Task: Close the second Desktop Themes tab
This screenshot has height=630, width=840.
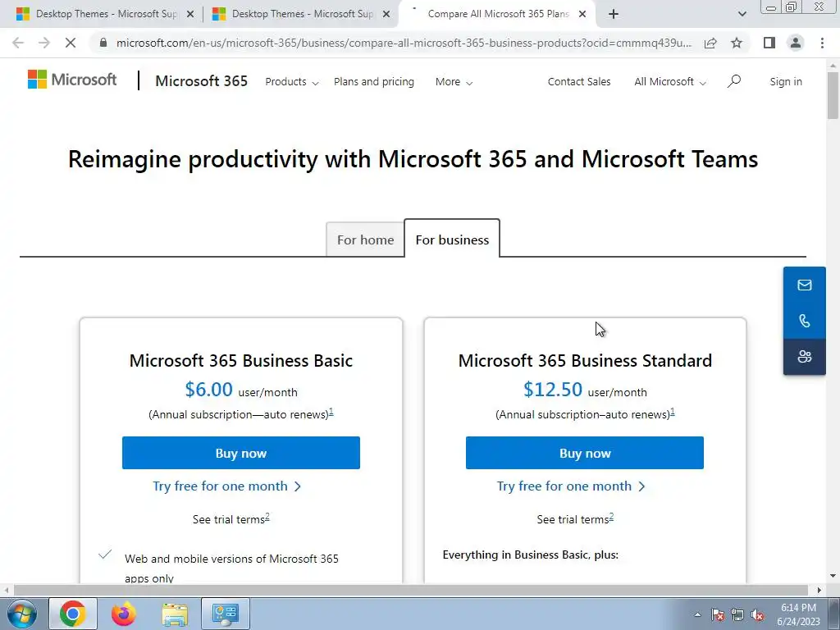Action: tap(386, 15)
